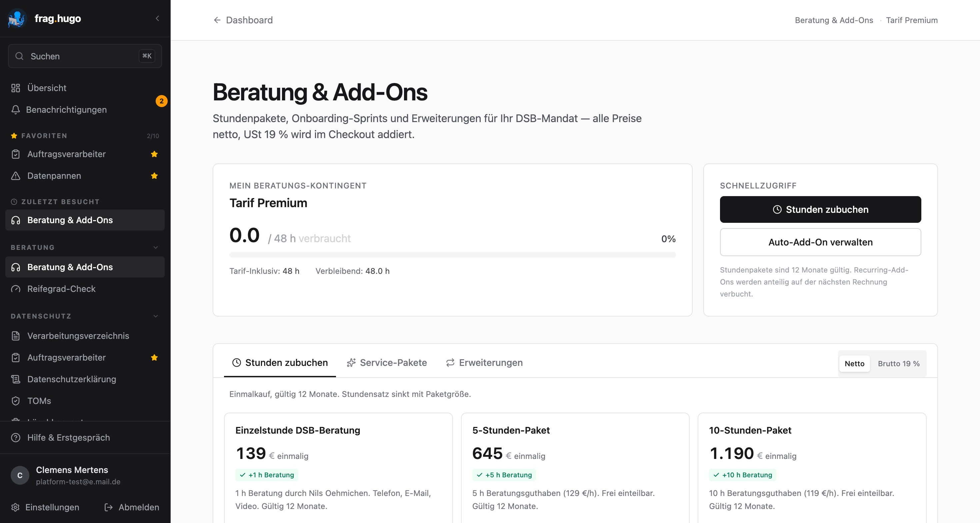
Task: Collapse the Datenschutz sidebar section
Action: [156, 316]
